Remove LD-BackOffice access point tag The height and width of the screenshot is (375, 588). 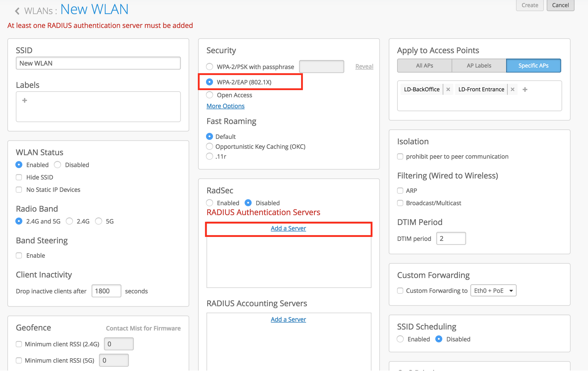pos(448,89)
